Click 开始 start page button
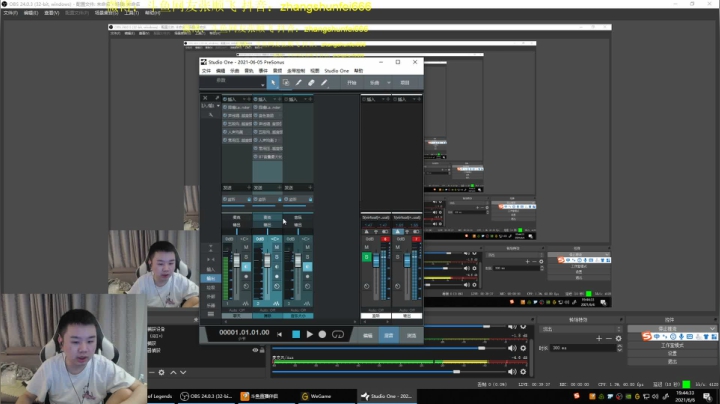 click(352, 83)
